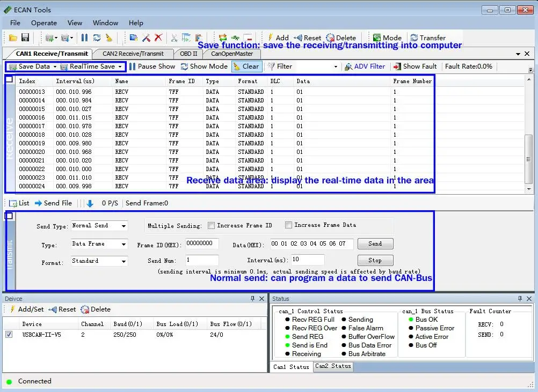Switch to CAN2 Receive/Transmit tab
538x392 pixels.
click(133, 54)
